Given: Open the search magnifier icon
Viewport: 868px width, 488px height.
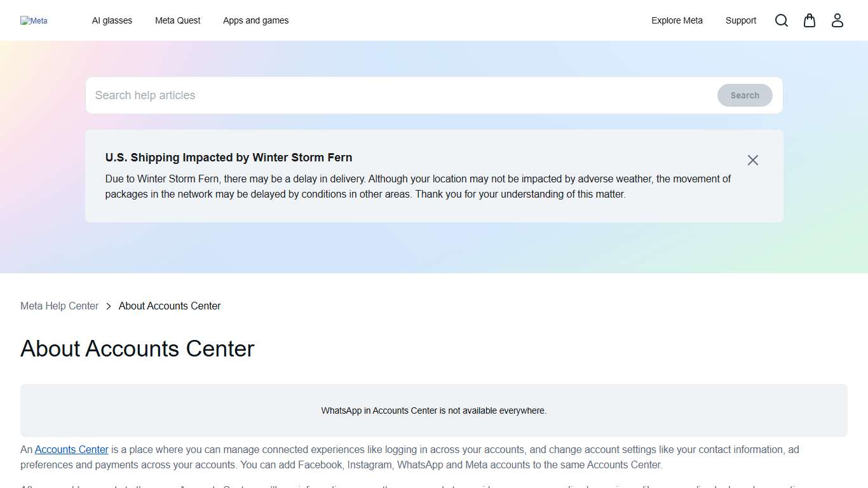Looking at the screenshot, I should tap(781, 20).
